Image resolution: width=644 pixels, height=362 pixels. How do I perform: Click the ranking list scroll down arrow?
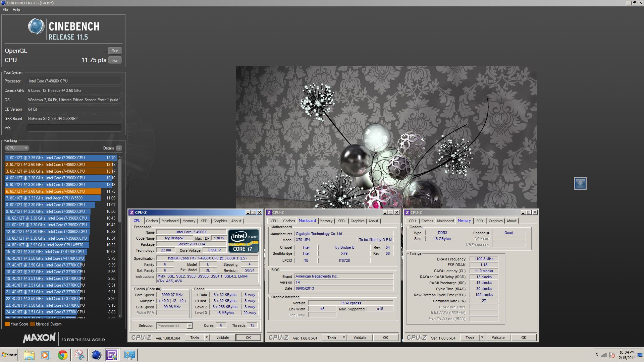[120, 316]
